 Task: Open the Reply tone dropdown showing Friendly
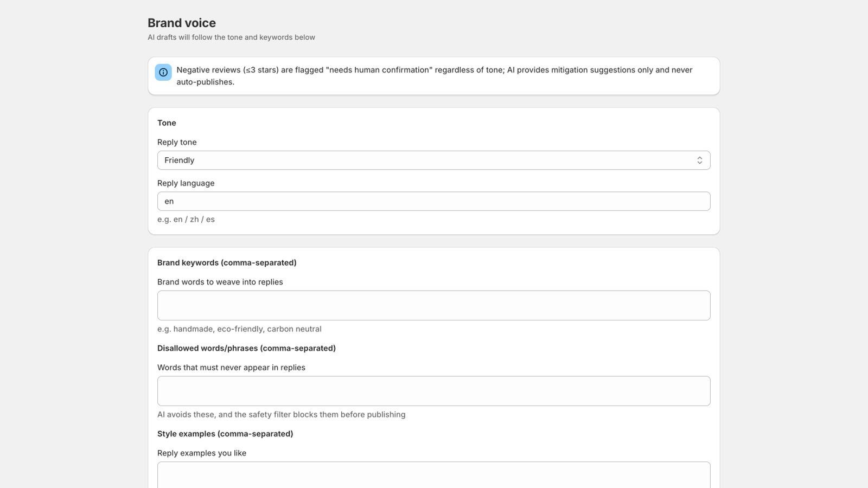[433, 160]
